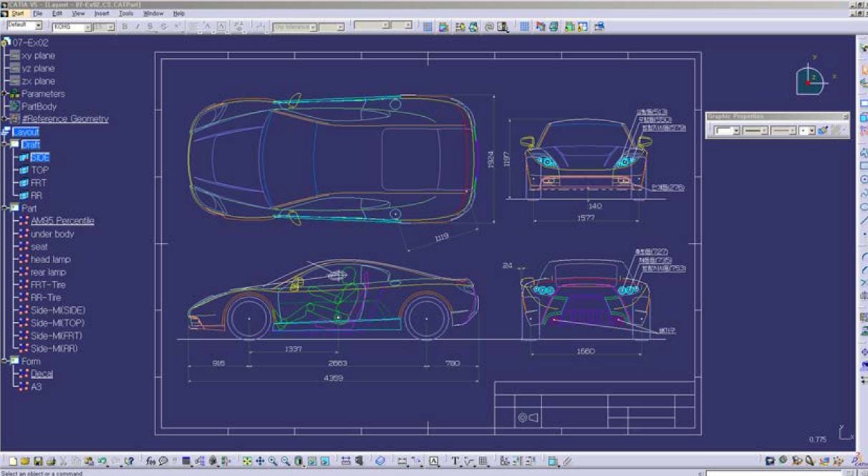The width and height of the screenshot is (868, 476).
Task: Select the SIDE view in tree
Action: click(40, 157)
